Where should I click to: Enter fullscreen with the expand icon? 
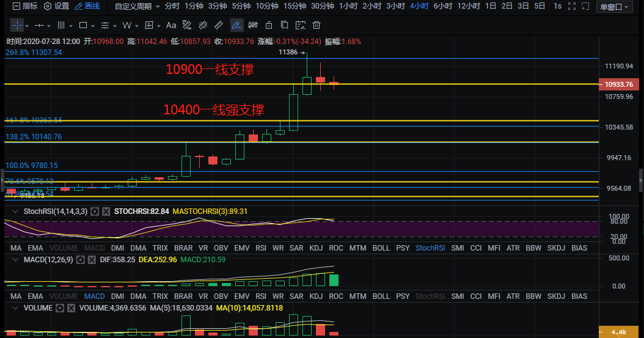point(572,6)
